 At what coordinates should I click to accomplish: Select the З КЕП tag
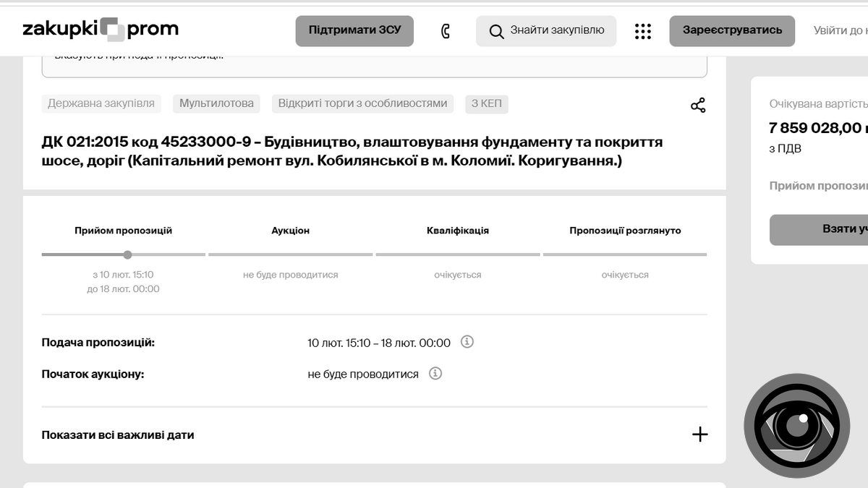[x=487, y=103]
